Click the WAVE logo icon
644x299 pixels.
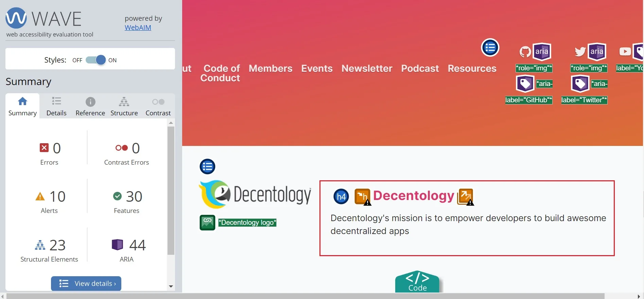coord(16,18)
